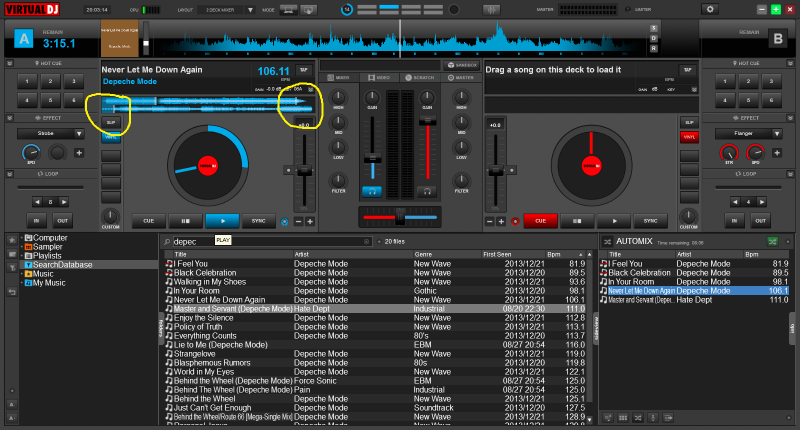The width and height of the screenshot is (800, 430).
Task: Toggle SLIP mode on deck A
Action: pos(111,122)
